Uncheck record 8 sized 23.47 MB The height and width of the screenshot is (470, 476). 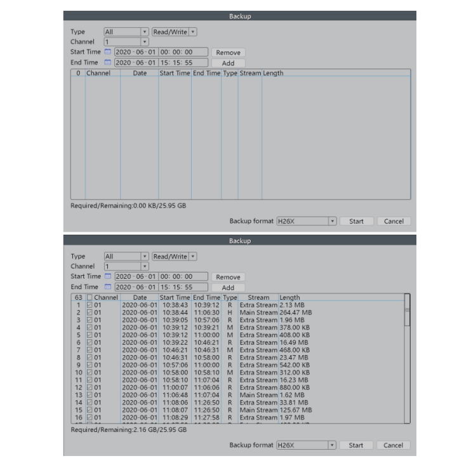tap(89, 358)
